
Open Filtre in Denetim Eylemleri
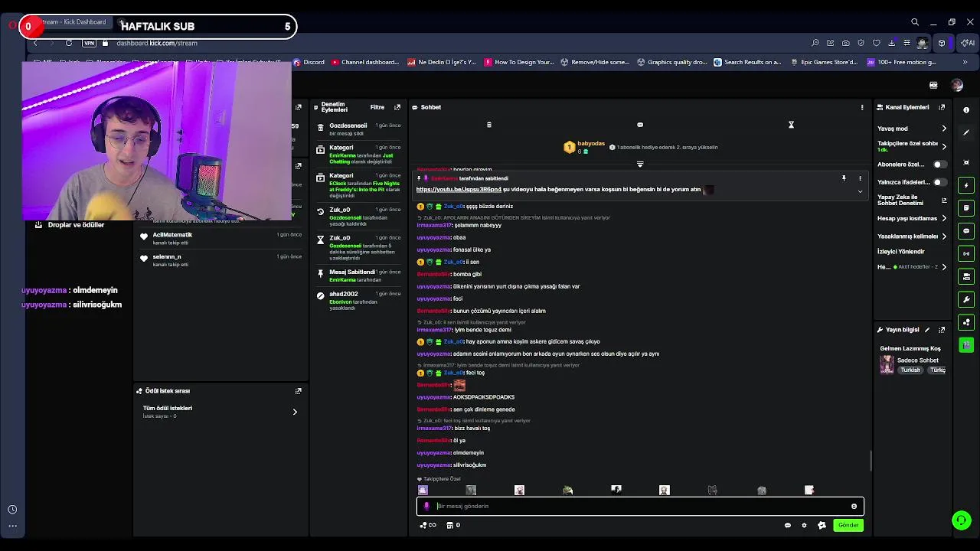(x=377, y=107)
